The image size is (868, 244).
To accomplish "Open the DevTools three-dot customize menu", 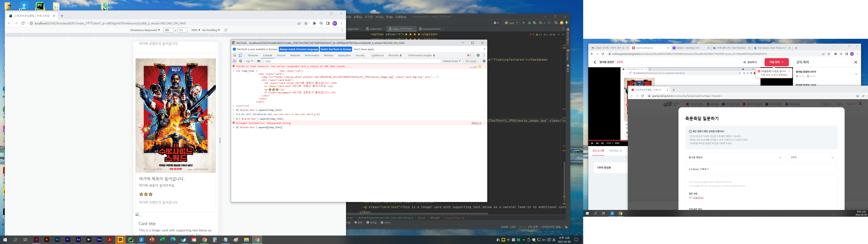I will click(484, 55).
